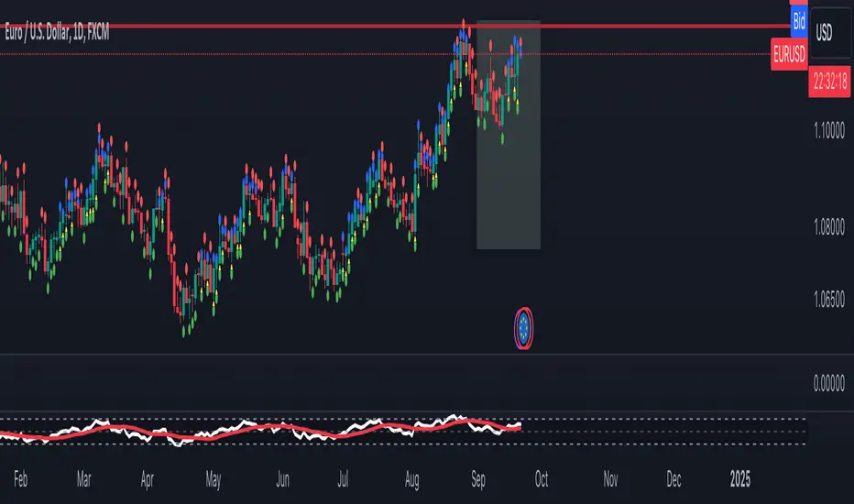Click the Aug label on time axis
Screen dimensions: 854x504
pos(411,480)
